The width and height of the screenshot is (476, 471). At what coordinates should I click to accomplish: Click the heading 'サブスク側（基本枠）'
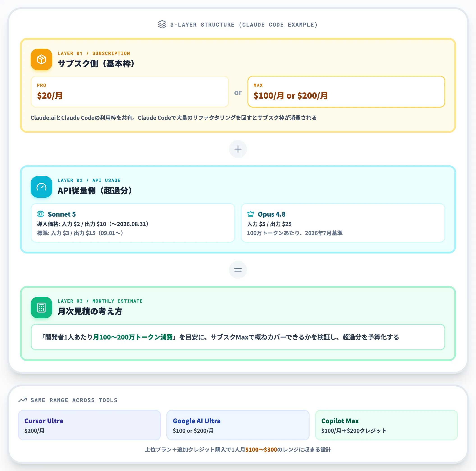96,64
